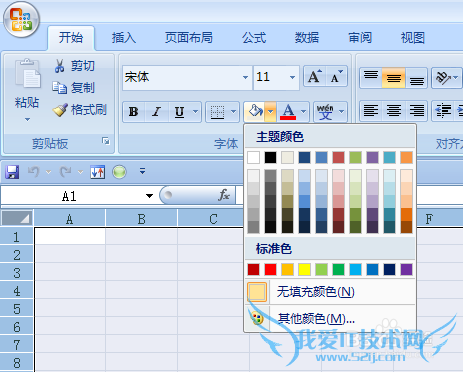Switch to the 插入 tab
Image resolution: width=463 pixels, height=372 pixels.
124,37
